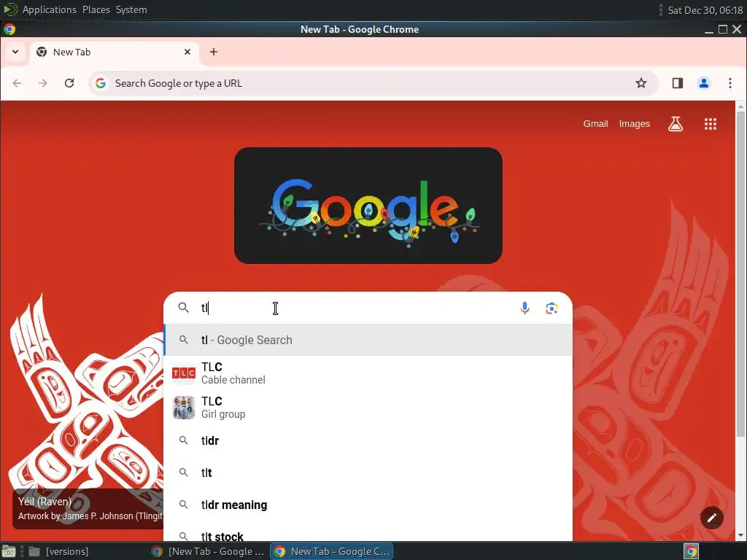Switch to the 'New Tab - Google C...' taskbar window
Viewport: 747px width, 560px height.
pos(332,551)
